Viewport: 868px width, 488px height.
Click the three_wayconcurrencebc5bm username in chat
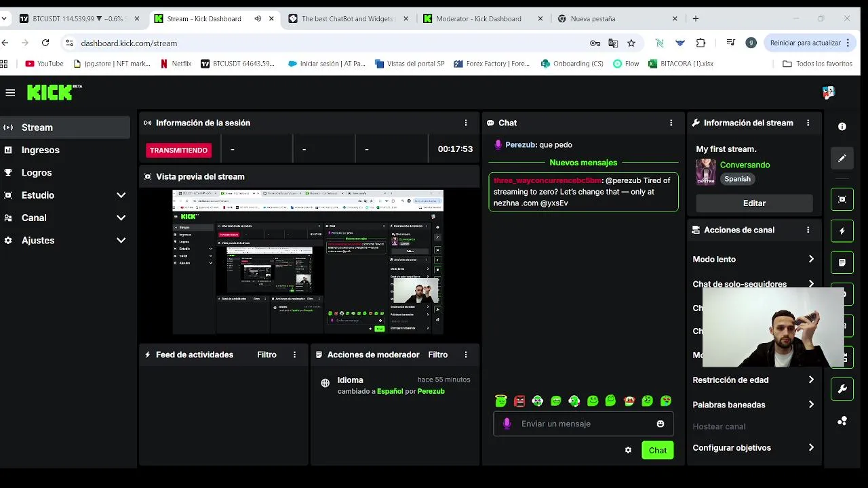(547, 180)
